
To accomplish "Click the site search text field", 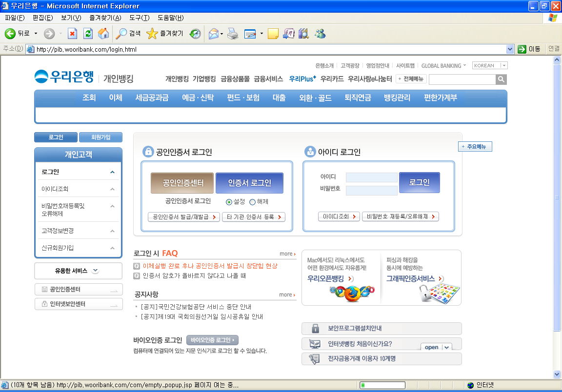I will click(x=462, y=79).
